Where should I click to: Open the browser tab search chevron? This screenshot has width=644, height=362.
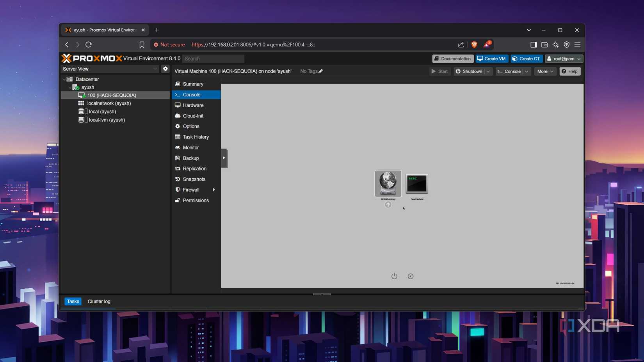pyautogui.click(x=529, y=30)
